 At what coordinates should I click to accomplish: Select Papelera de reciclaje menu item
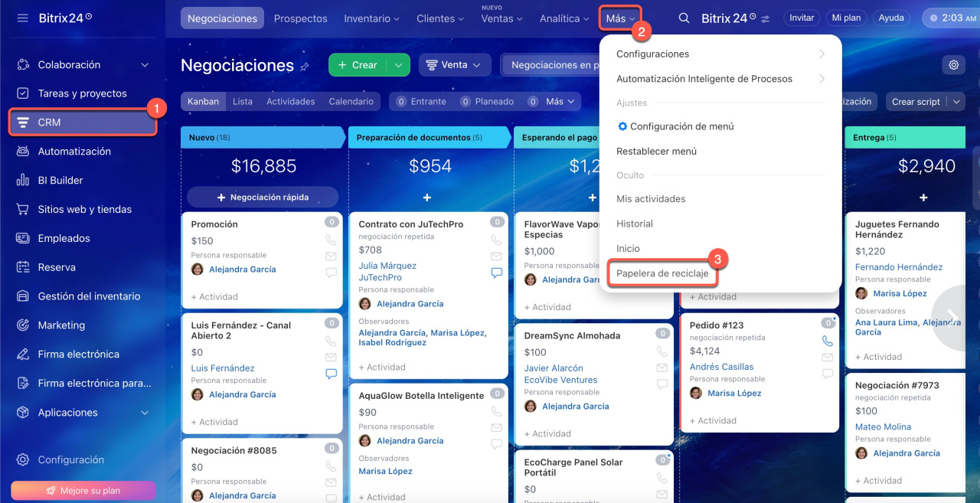tap(662, 273)
